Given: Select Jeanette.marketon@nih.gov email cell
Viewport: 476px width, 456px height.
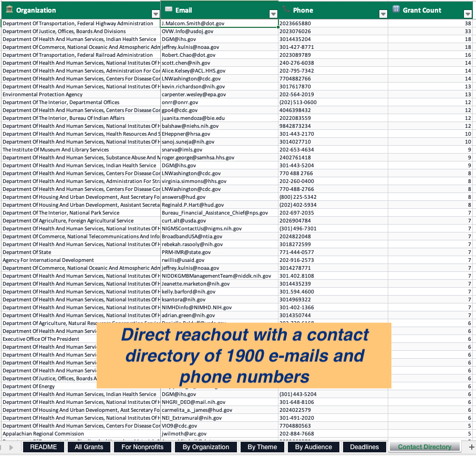Looking at the screenshot, I should [x=219, y=284].
